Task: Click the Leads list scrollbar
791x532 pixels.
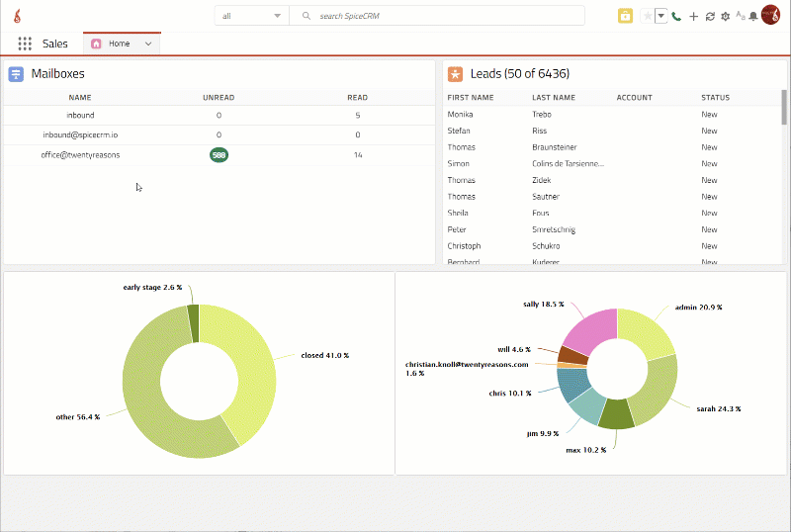Action: click(x=784, y=107)
